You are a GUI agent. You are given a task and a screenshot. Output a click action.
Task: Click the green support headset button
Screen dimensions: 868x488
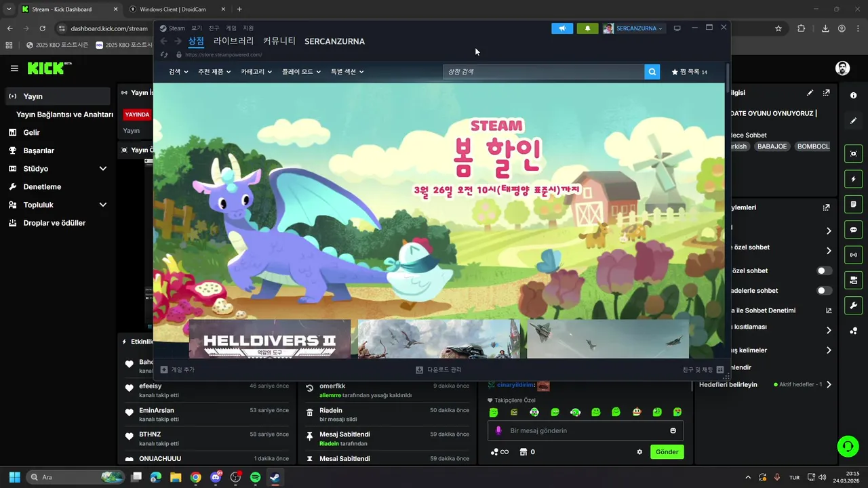coord(848,446)
